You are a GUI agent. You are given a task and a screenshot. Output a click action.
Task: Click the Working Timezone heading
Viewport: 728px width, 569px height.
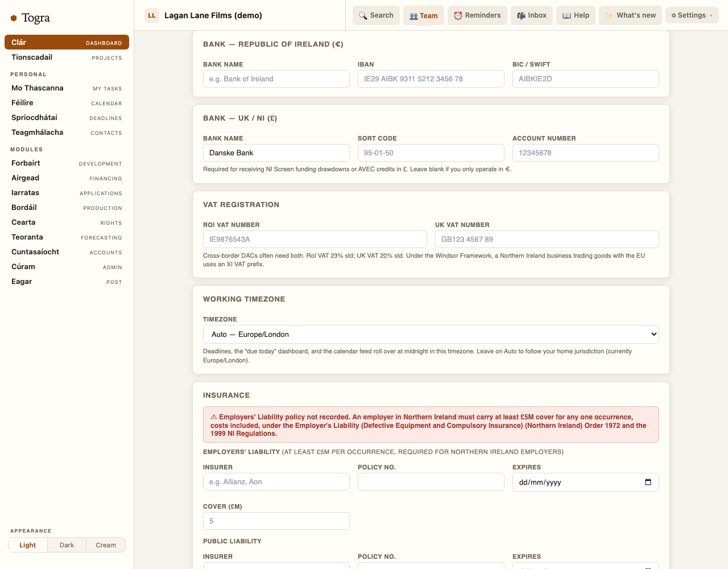click(x=244, y=299)
